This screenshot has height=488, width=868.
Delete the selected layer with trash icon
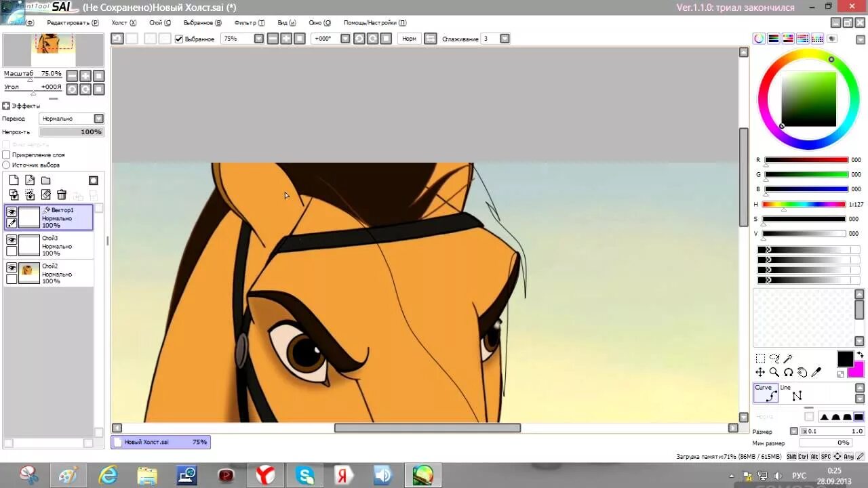point(62,195)
